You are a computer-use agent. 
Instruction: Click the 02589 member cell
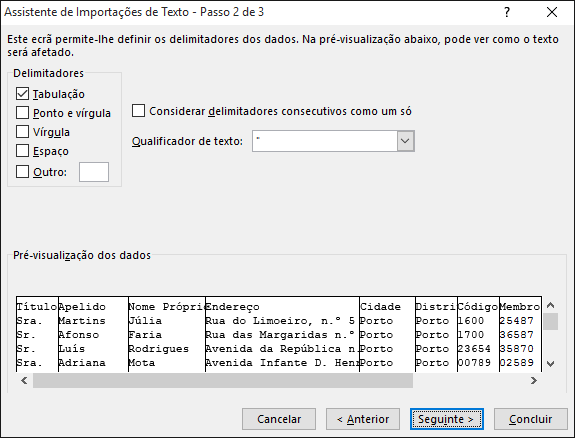pos(517,362)
